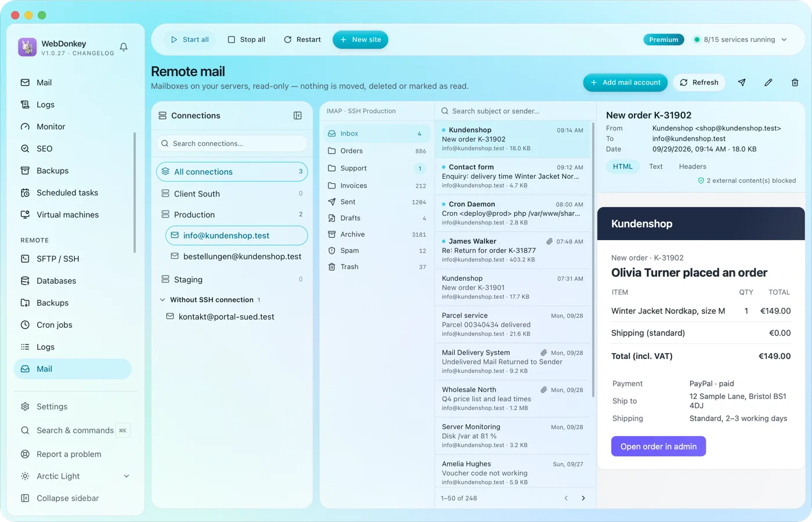
Task: Open Scheduled tasks in the sidebar
Action: (72, 193)
